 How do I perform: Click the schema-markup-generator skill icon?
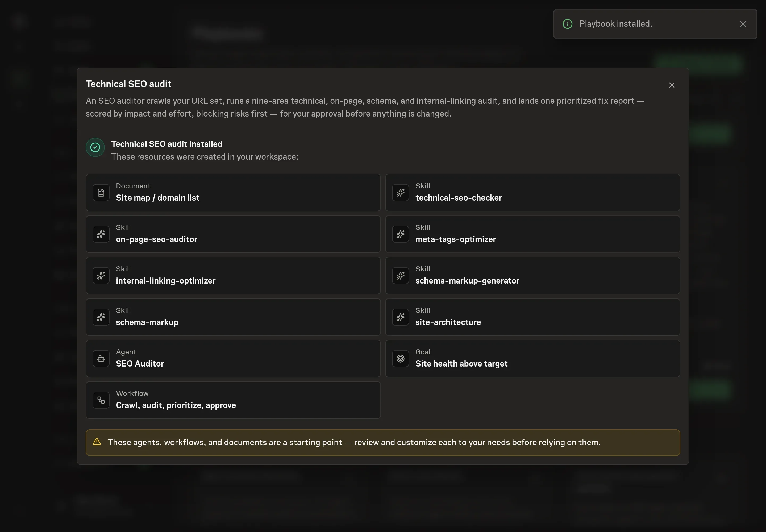(x=400, y=276)
